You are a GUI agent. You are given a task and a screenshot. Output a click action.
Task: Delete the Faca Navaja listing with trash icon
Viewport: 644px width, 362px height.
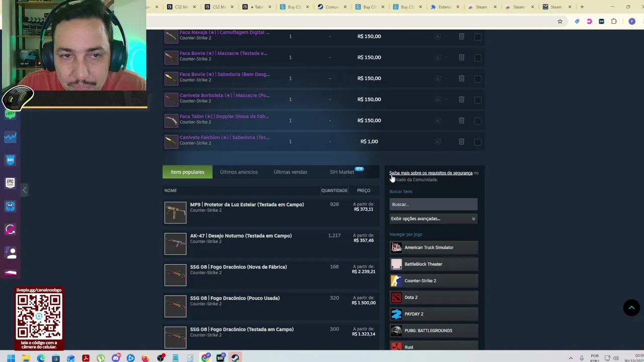click(461, 36)
